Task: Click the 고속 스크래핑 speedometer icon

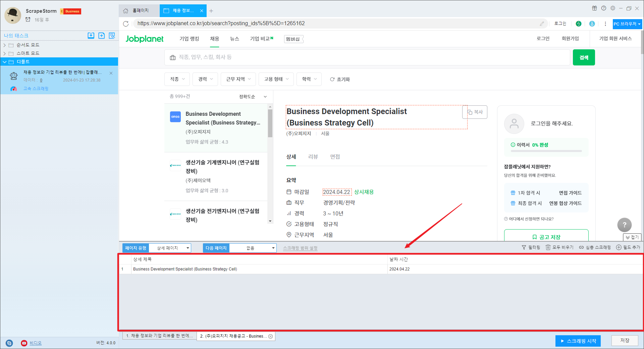Action: coord(13,89)
